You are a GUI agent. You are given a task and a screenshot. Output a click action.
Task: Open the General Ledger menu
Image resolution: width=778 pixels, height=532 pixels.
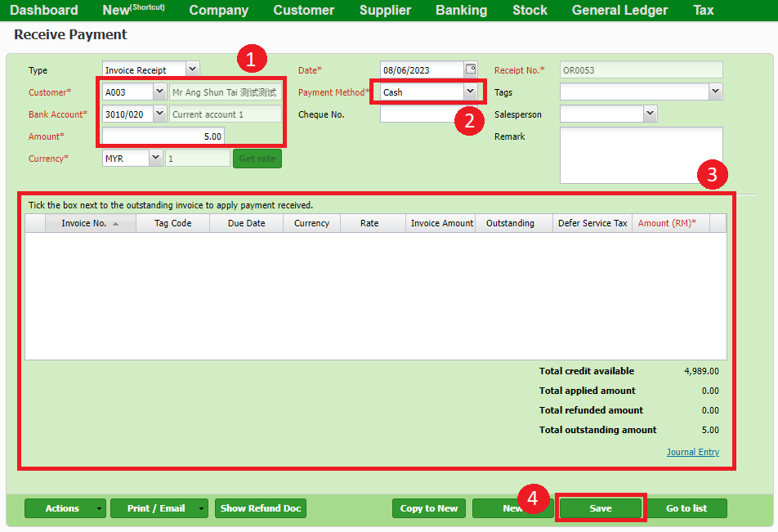click(x=619, y=11)
